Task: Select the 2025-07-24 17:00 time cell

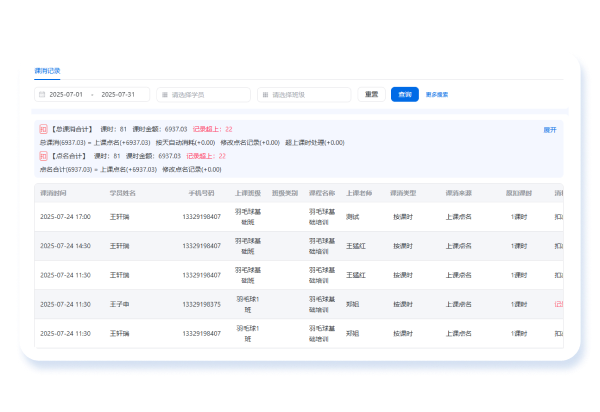Action: (x=65, y=217)
